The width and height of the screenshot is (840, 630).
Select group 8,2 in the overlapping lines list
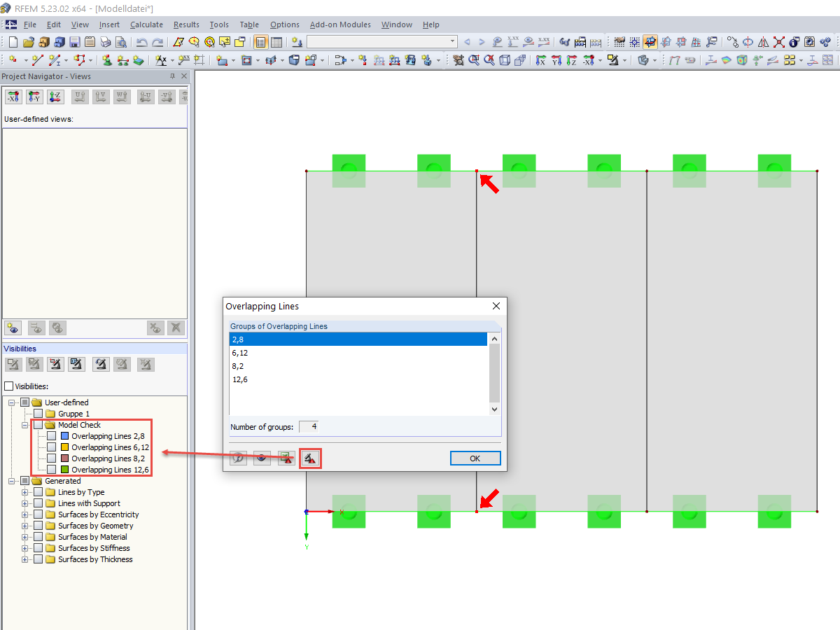click(280, 366)
